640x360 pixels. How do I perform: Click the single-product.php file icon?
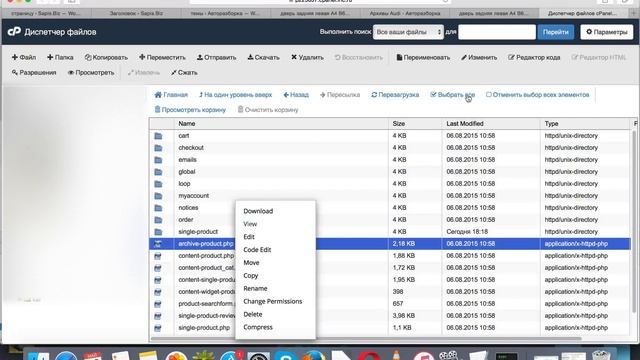(158, 328)
